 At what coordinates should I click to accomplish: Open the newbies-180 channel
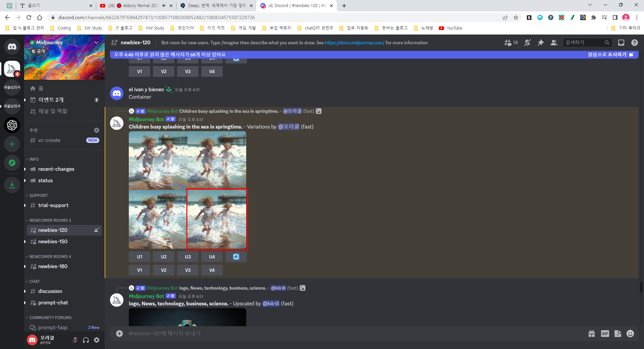click(64, 266)
